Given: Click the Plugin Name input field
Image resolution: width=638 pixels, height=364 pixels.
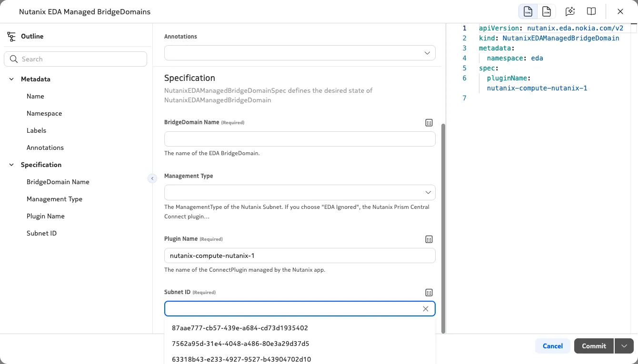Looking at the screenshot, I should (x=300, y=256).
